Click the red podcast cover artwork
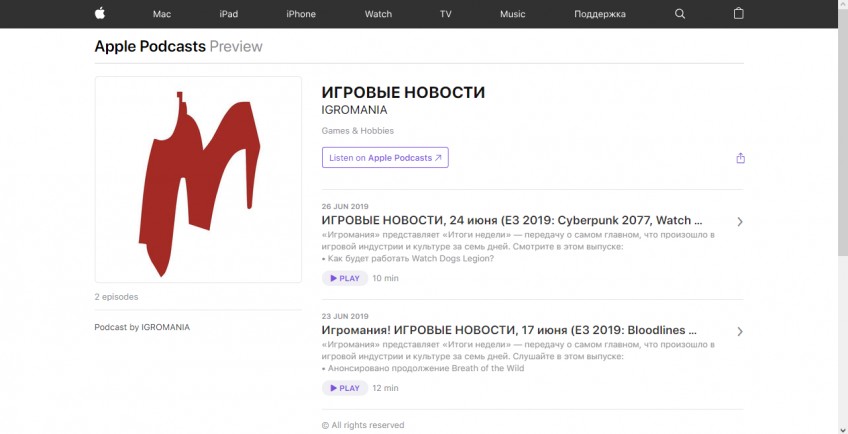Screen dimensions: 848x434 [198, 179]
